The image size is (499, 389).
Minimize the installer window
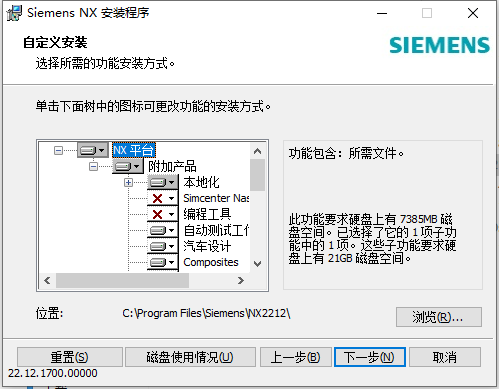pyautogui.click(x=382, y=13)
